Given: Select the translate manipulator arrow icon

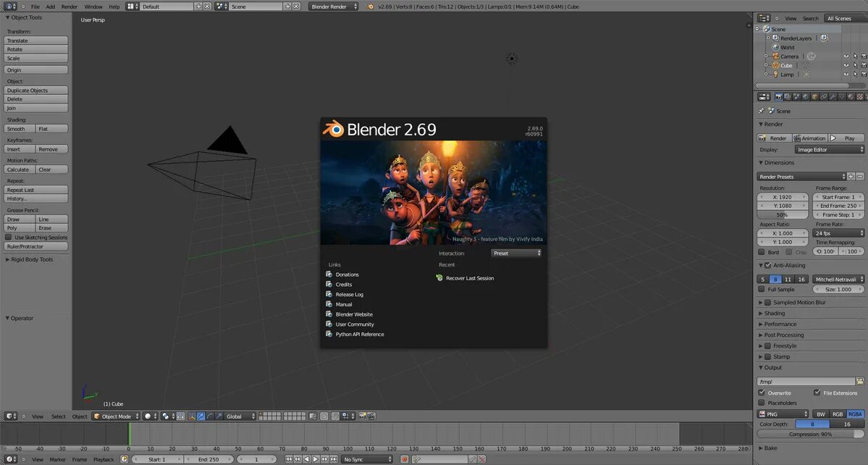Looking at the screenshot, I should [x=201, y=416].
